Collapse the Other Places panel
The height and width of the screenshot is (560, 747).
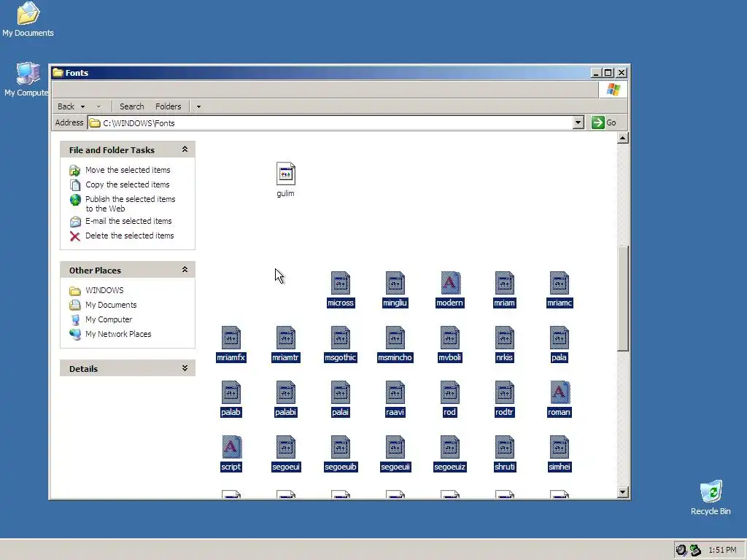(185, 270)
